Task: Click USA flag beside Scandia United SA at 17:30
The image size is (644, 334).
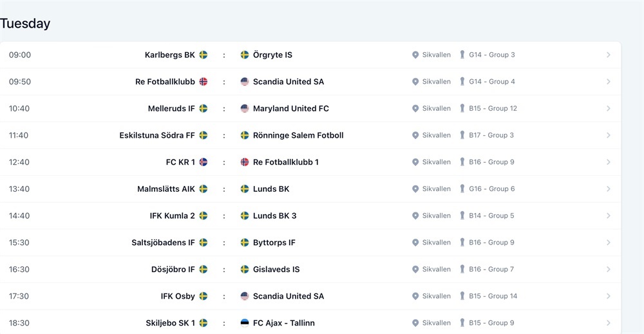Action: [x=245, y=296]
